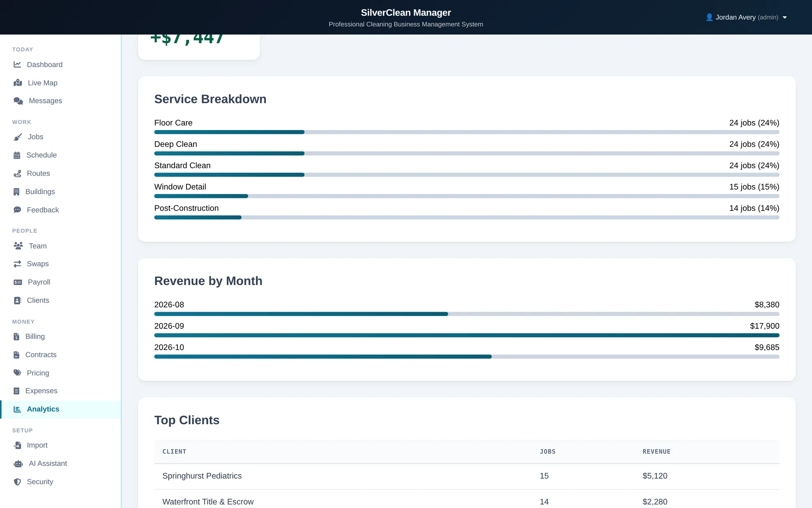
Task: Click the Analytics bar chart icon
Action: click(x=17, y=409)
